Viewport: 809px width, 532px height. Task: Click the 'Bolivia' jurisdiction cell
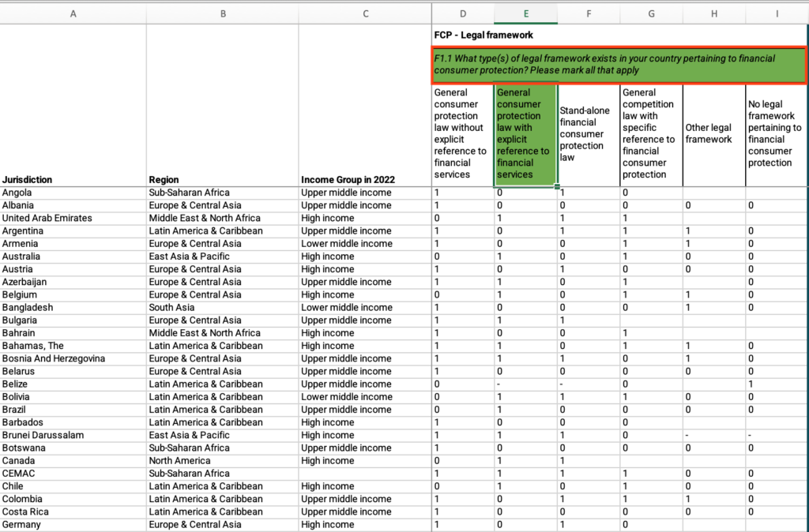pyautogui.click(x=73, y=397)
